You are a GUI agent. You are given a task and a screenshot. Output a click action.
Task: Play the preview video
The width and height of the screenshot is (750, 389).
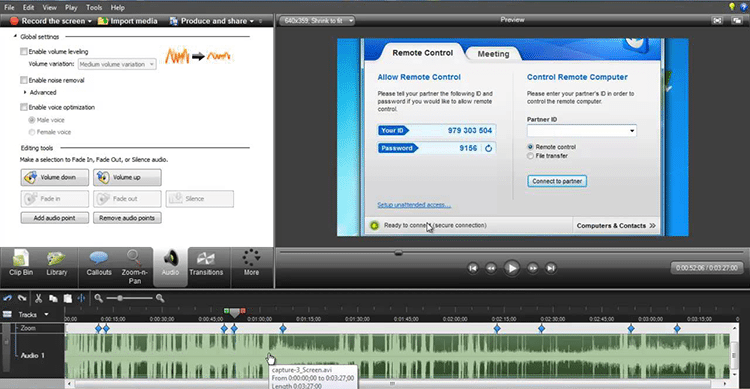point(511,268)
